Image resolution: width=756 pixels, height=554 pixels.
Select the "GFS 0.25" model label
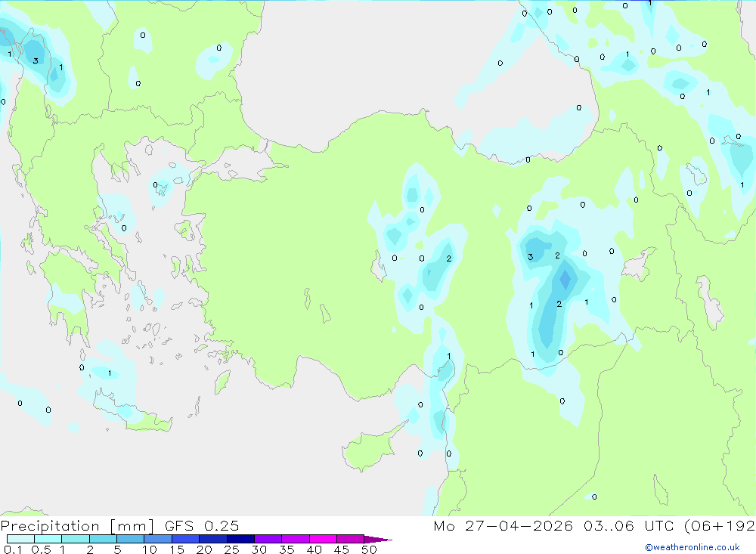tap(202, 525)
